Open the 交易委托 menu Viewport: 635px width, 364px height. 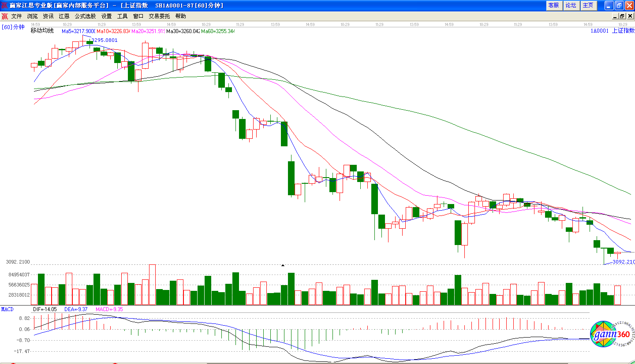[x=159, y=16]
